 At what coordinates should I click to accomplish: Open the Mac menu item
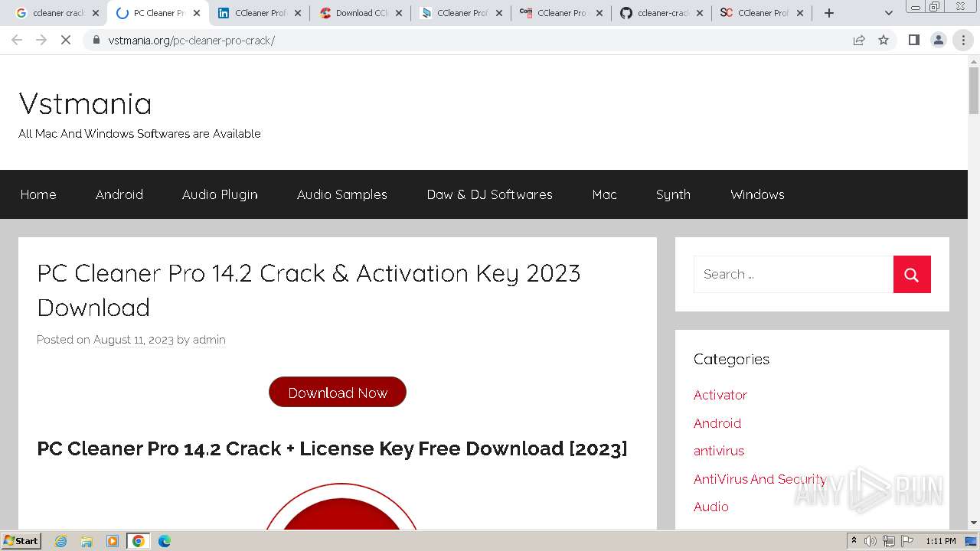[x=604, y=194]
